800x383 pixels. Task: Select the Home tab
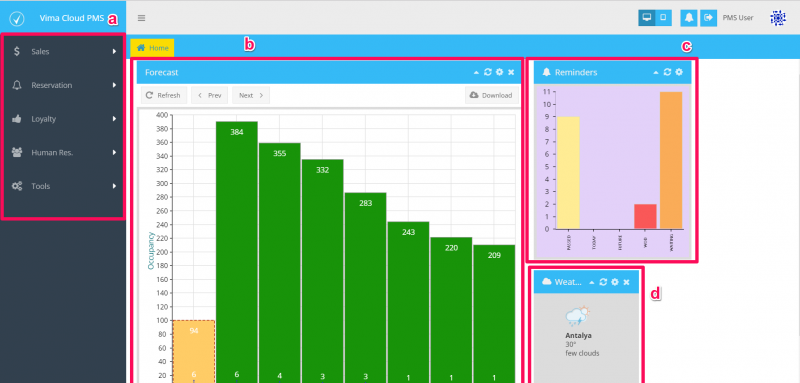tap(153, 48)
